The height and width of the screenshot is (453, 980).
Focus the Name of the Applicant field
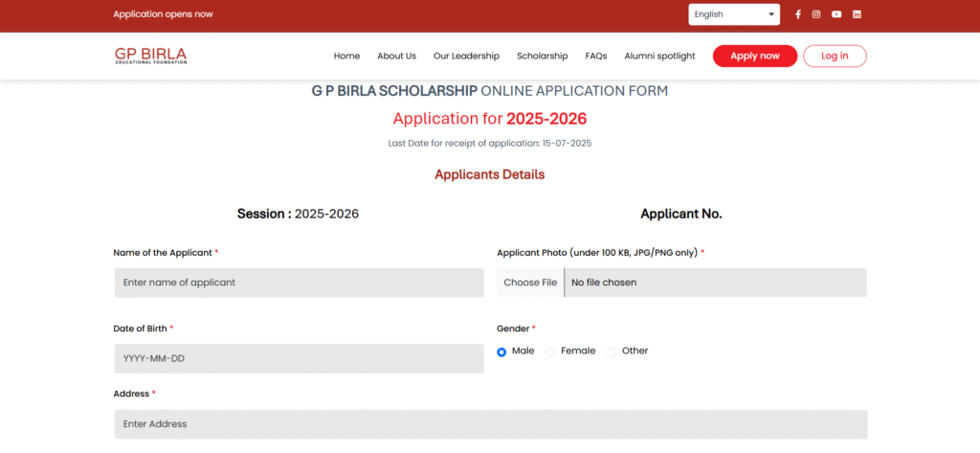[x=299, y=283]
